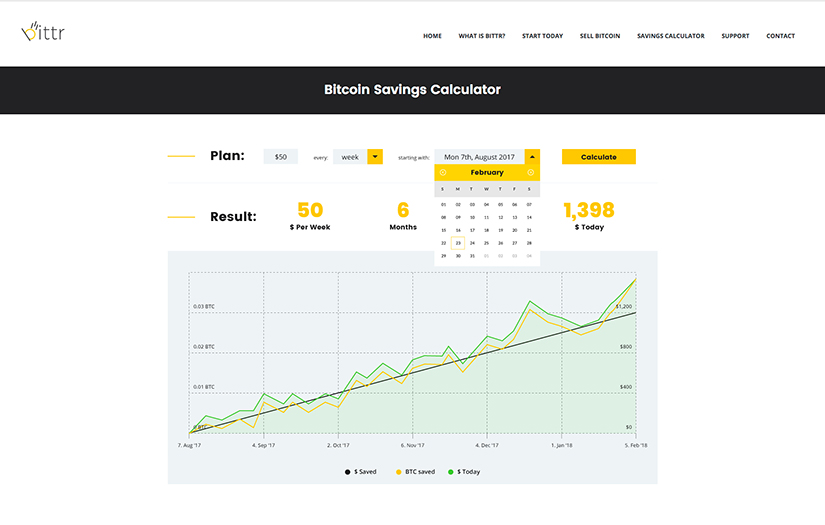The height and width of the screenshot is (525, 825).
Task: Go to previous month in calendar
Action: [443, 173]
